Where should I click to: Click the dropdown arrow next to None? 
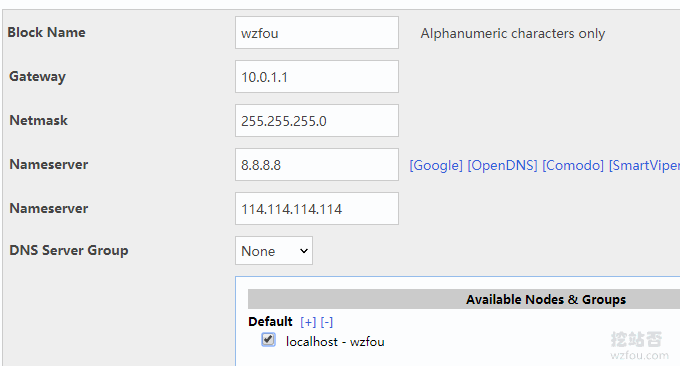point(304,251)
